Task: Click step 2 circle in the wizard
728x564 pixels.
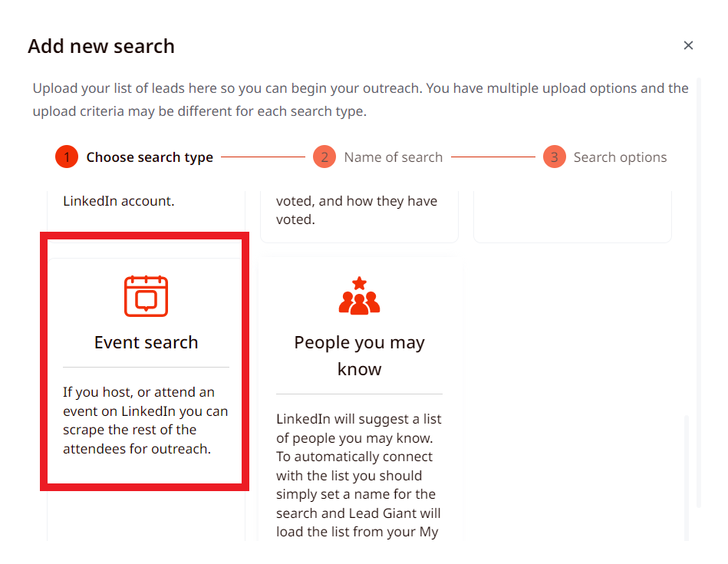Action: [324, 157]
